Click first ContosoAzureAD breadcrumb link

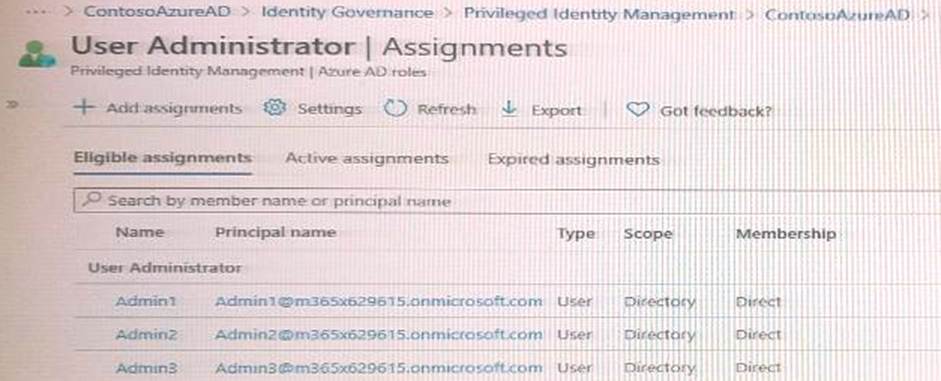pyautogui.click(x=157, y=12)
